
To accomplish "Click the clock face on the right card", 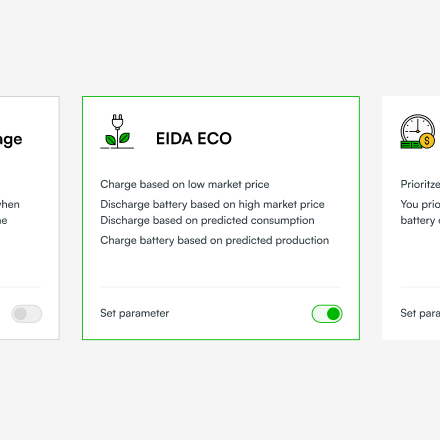I will pos(417,128).
